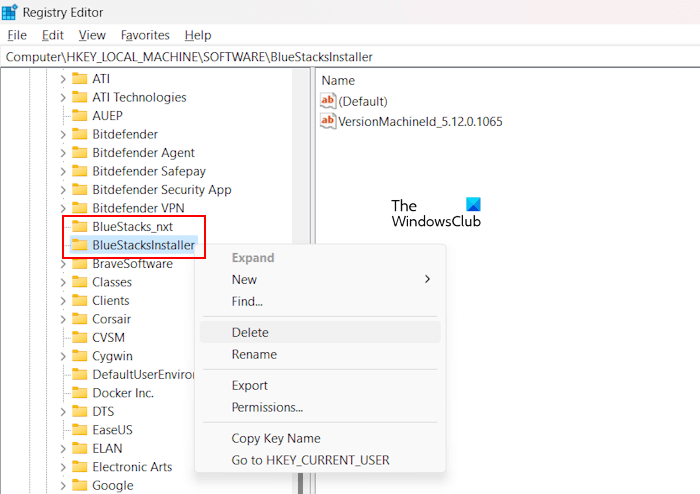
Task: Select Export in the context menu
Action: coord(320,386)
